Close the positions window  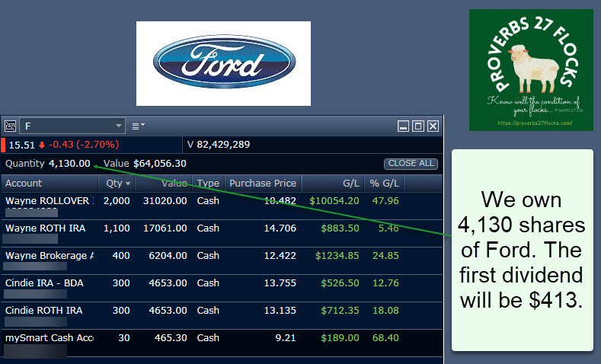433,126
